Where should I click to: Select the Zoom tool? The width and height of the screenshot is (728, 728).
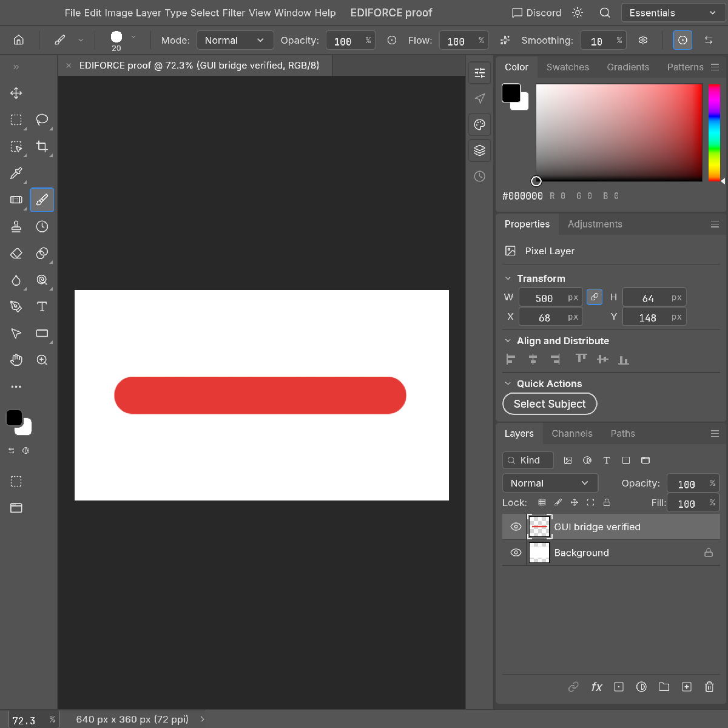tap(42, 360)
